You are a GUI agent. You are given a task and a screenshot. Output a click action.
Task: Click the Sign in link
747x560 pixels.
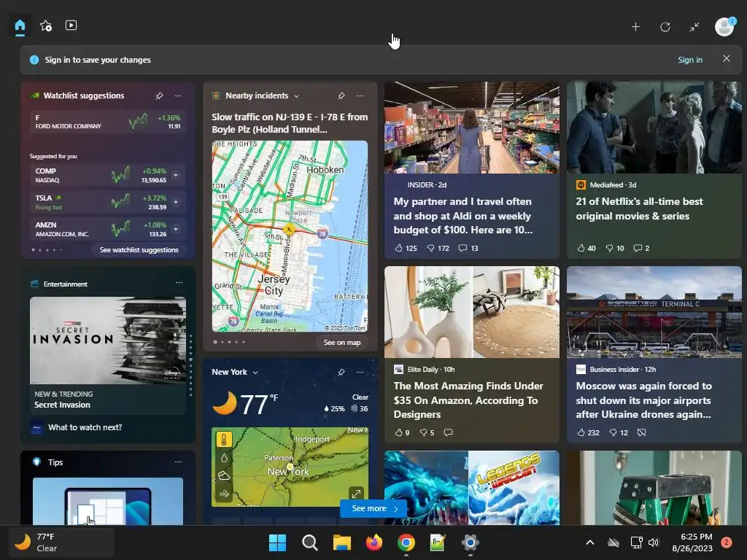[x=690, y=60]
